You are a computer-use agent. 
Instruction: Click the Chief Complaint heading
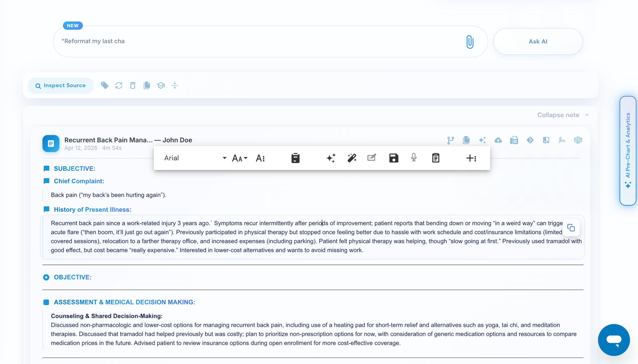coord(79,181)
